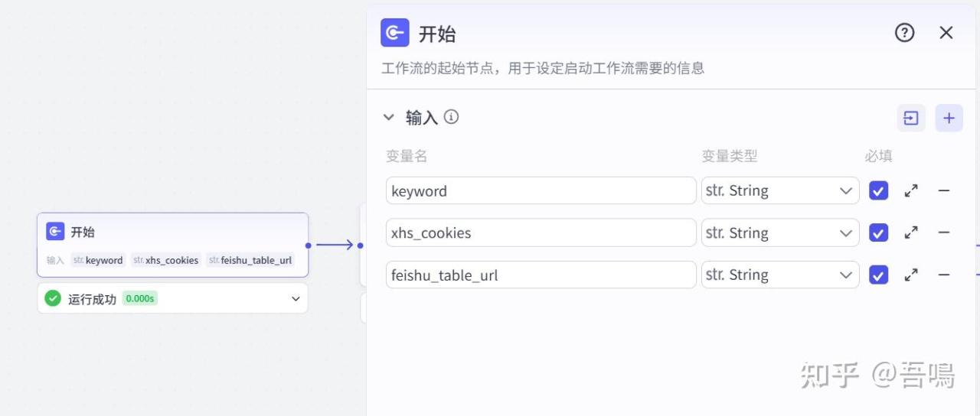980x416 pixels.
Task: Remove the keyword variable row
Action: [944, 191]
